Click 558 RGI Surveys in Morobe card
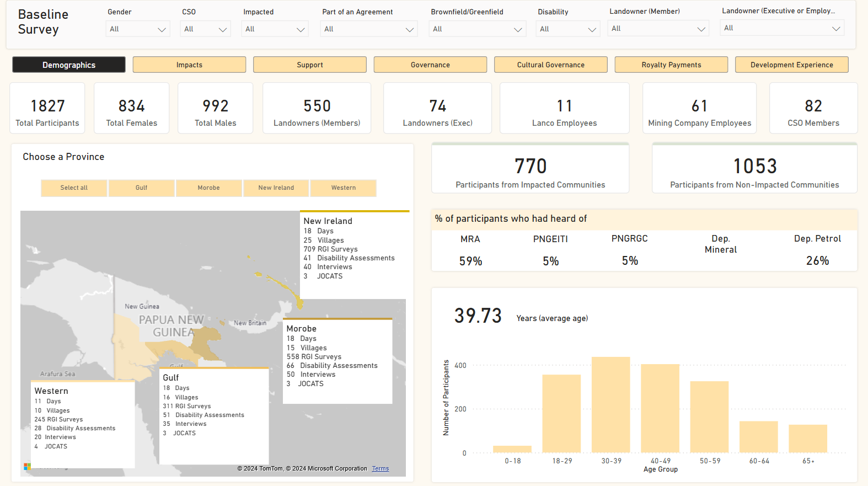The width and height of the screenshot is (868, 486). (x=314, y=357)
